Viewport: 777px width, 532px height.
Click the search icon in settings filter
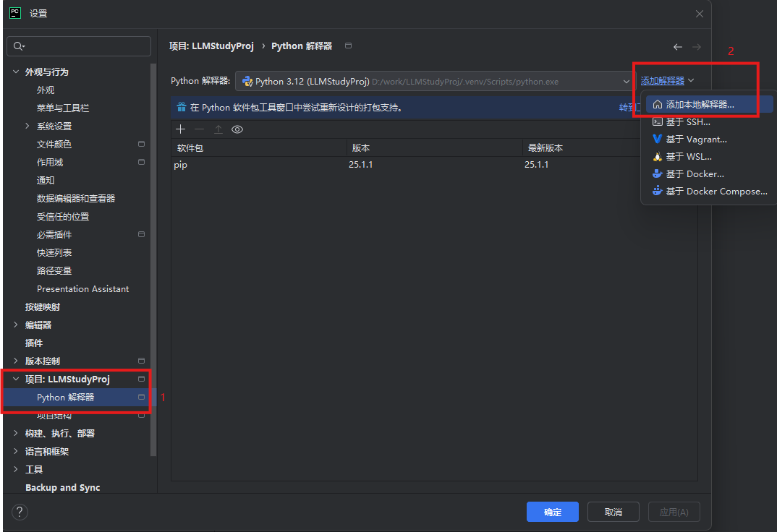point(19,46)
